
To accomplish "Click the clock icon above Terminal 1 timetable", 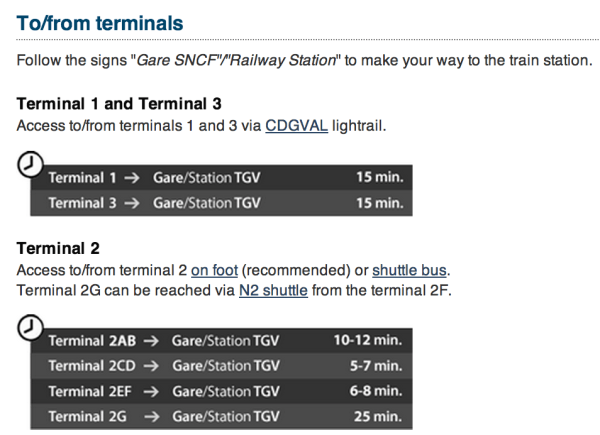I will [31, 164].
